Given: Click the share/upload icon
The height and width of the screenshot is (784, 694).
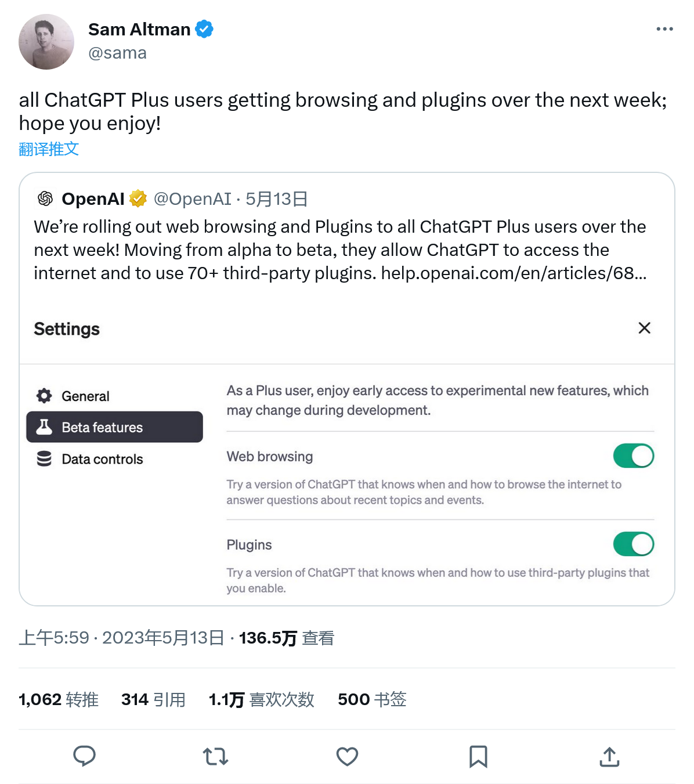Looking at the screenshot, I should tap(609, 757).
